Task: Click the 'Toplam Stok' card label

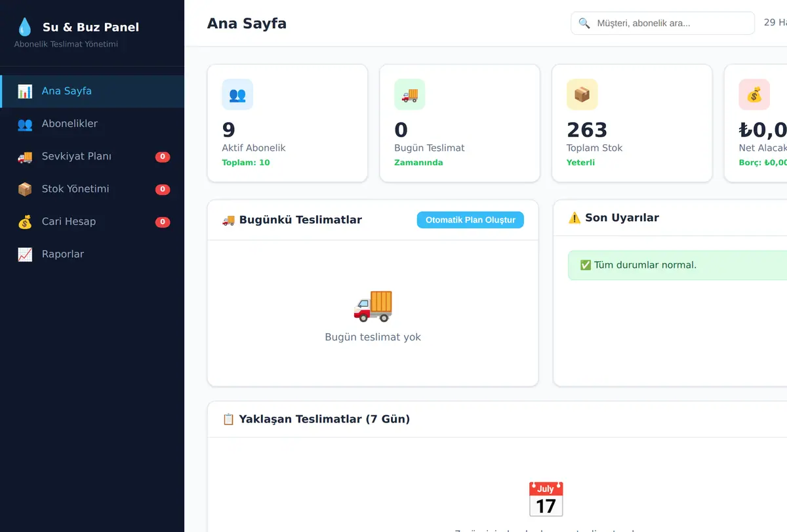Action: [x=594, y=148]
